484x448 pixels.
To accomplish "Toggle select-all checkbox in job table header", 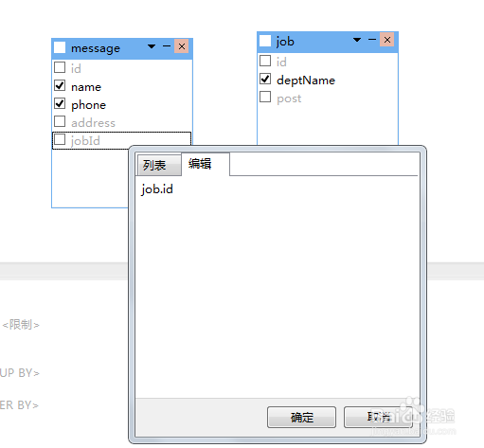I will (x=265, y=41).
